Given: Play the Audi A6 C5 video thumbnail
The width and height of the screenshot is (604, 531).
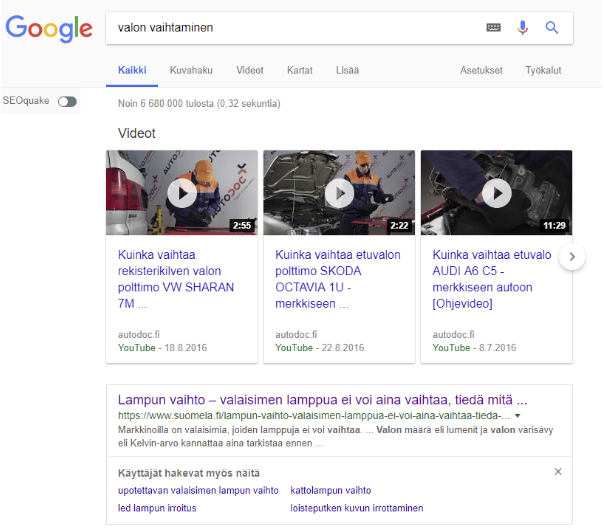Looking at the screenshot, I should (x=496, y=192).
